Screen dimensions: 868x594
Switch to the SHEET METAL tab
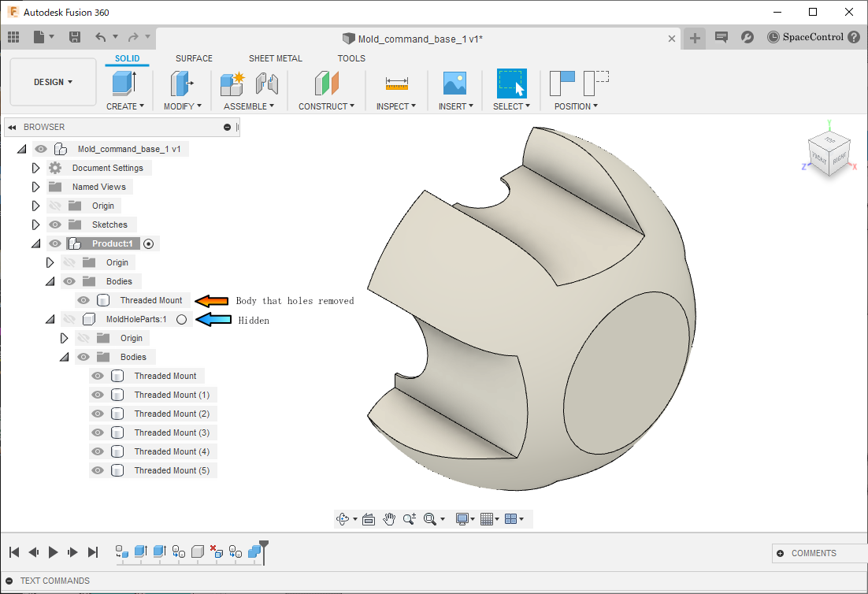pos(276,58)
